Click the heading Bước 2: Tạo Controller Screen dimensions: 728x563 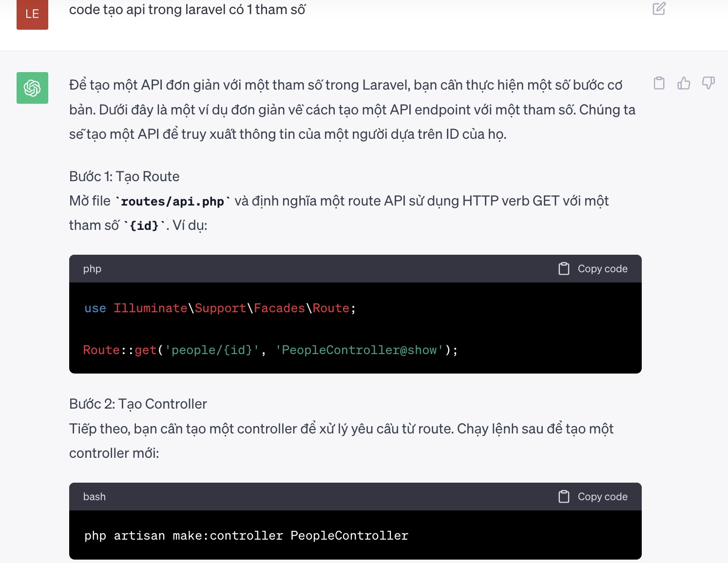click(138, 404)
